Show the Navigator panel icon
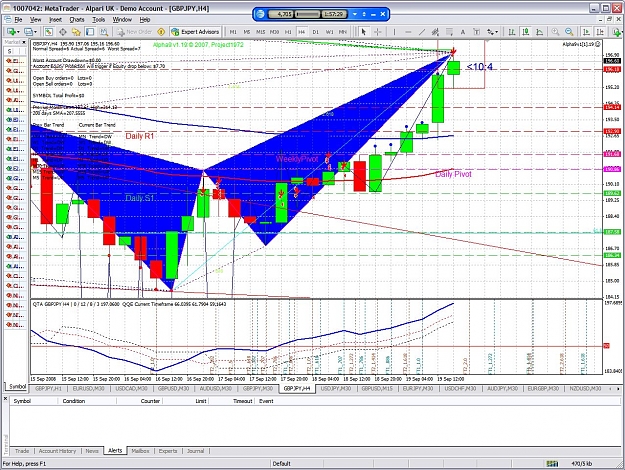Image resolution: width=625 pixels, height=470 pixels. tap(76, 32)
